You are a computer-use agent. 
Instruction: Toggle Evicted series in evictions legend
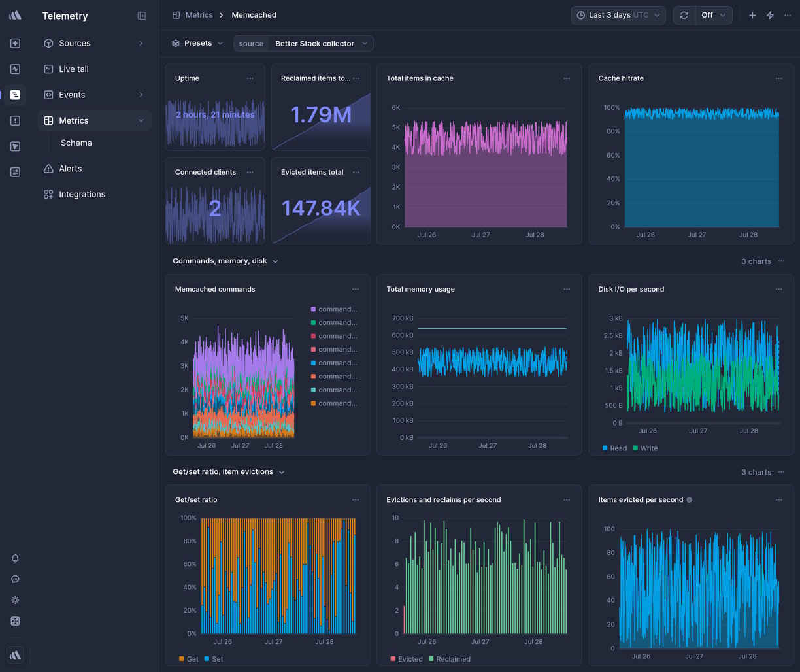pyautogui.click(x=407, y=659)
